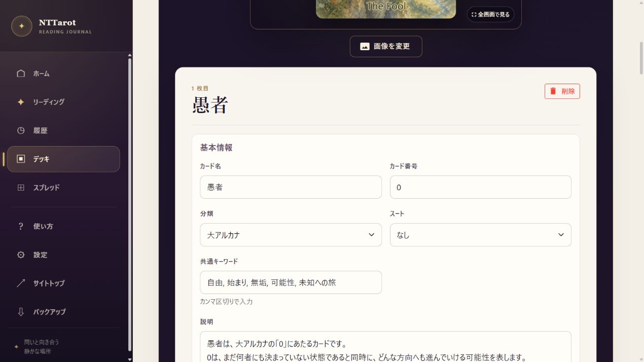Click the house icon beside ホーム
Screen dimensions: 644x362
(21, 74)
